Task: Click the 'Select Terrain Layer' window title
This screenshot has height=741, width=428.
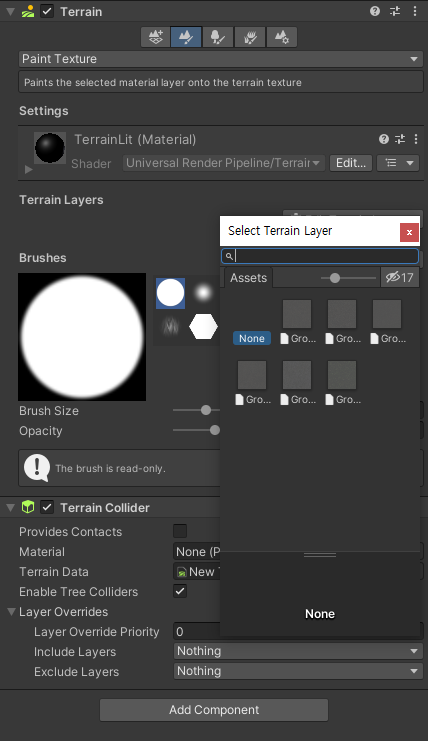Action: coord(280,231)
